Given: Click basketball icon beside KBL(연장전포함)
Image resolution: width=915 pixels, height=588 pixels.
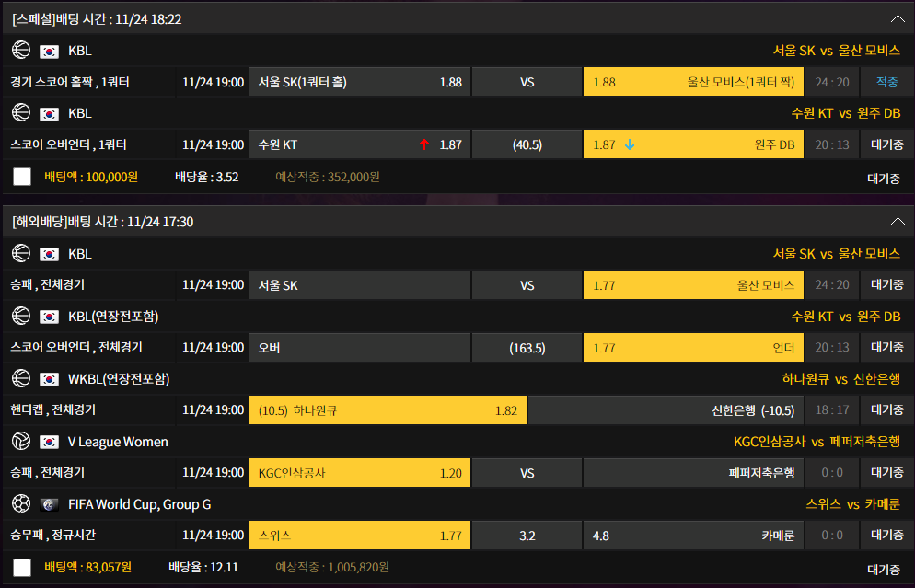Looking at the screenshot, I should pyautogui.click(x=21, y=316).
